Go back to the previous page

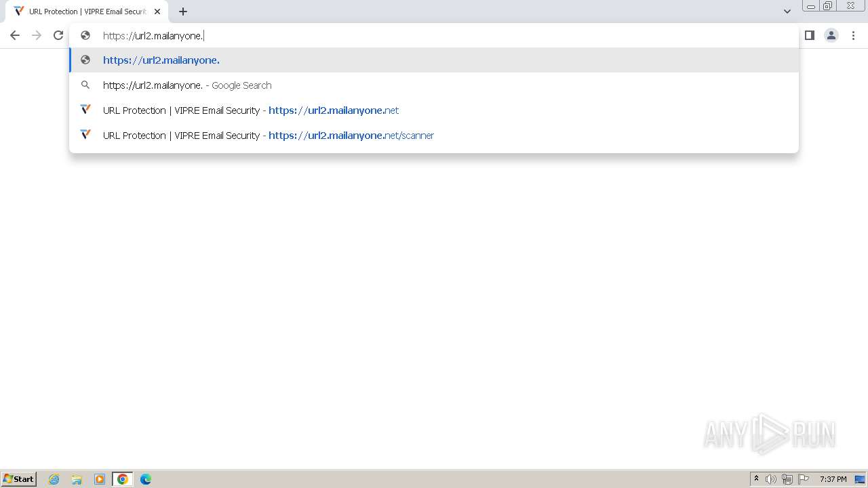pyautogui.click(x=15, y=35)
